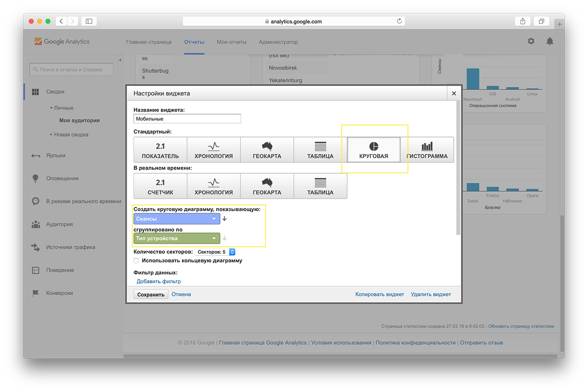This screenshot has height=392, width=588.
Task: Select the Круговая pie chart widget type
Action: pos(373,150)
